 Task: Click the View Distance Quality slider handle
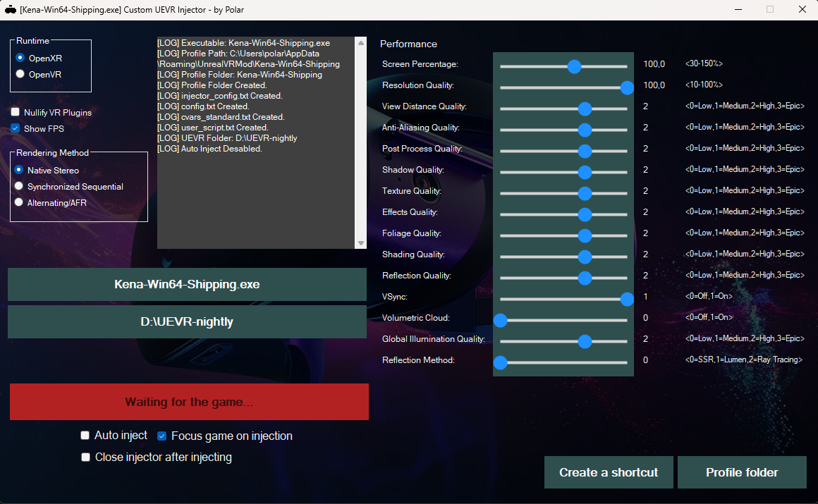(x=585, y=109)
